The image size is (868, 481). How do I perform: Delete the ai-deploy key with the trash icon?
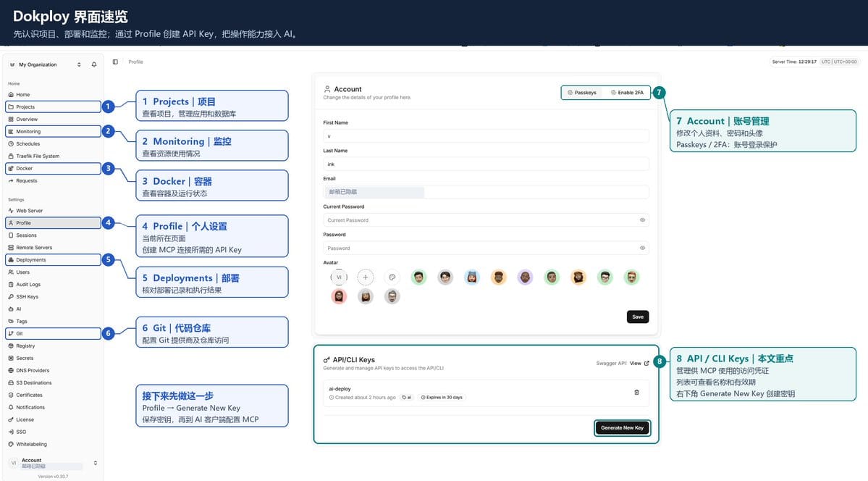636,393
